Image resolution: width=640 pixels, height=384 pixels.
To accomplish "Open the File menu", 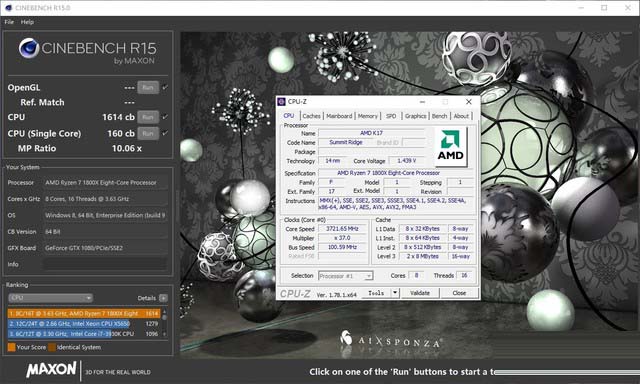I will click(x=9, y=22).
